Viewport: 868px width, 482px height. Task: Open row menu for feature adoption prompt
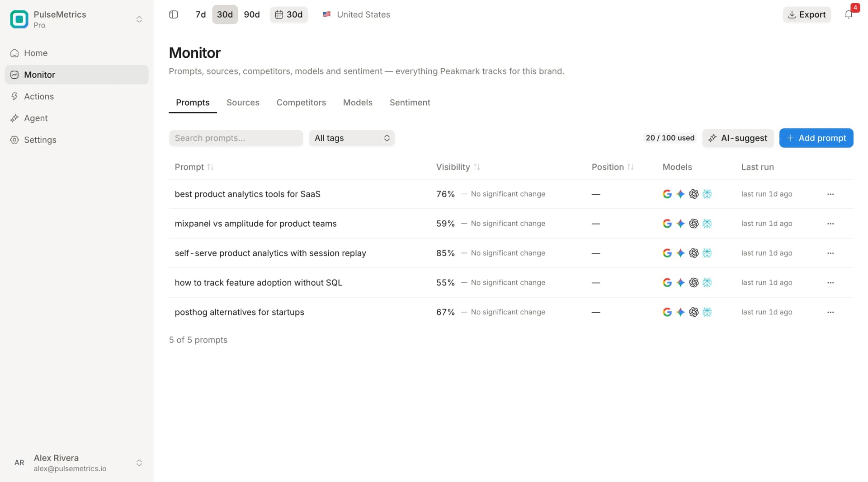830,283
